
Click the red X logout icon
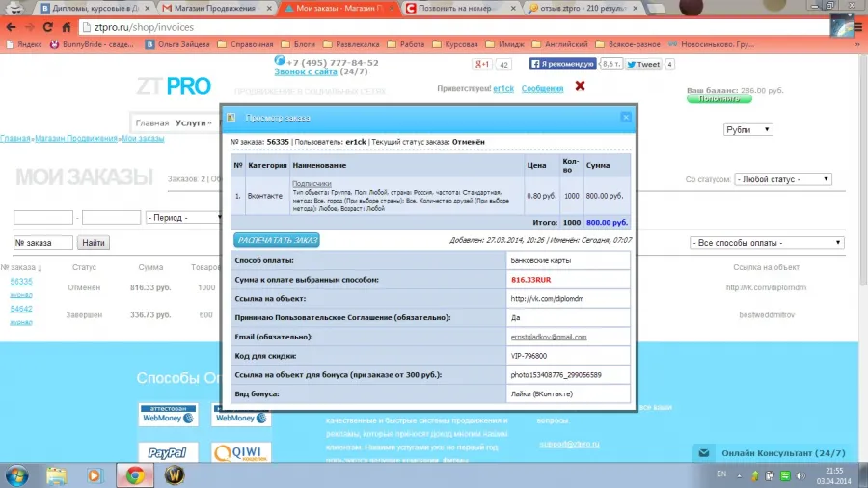580,86
